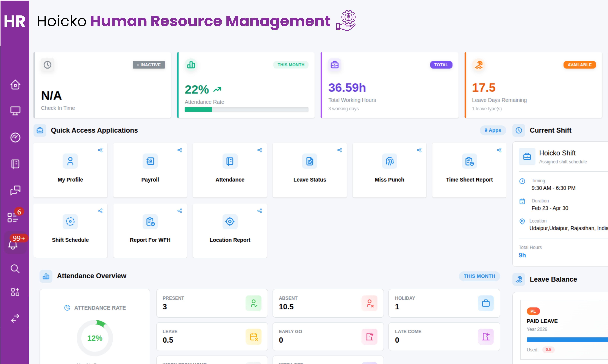Viewport: 608px width, 364px height.
Task: Open the speedometer dashboard sidebar icon
Action: 15,137
